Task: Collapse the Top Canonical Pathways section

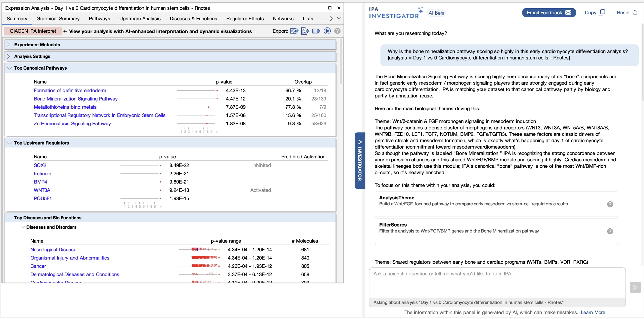Action: click(x=9, y=68)
